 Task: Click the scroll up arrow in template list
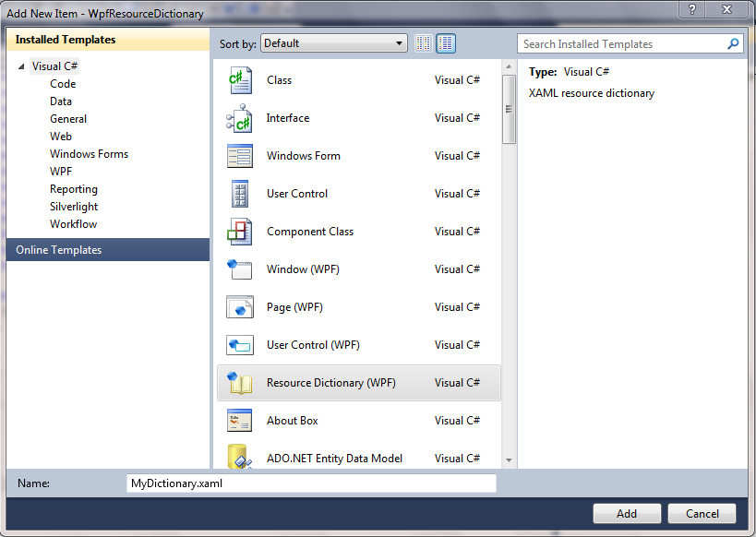509,66
